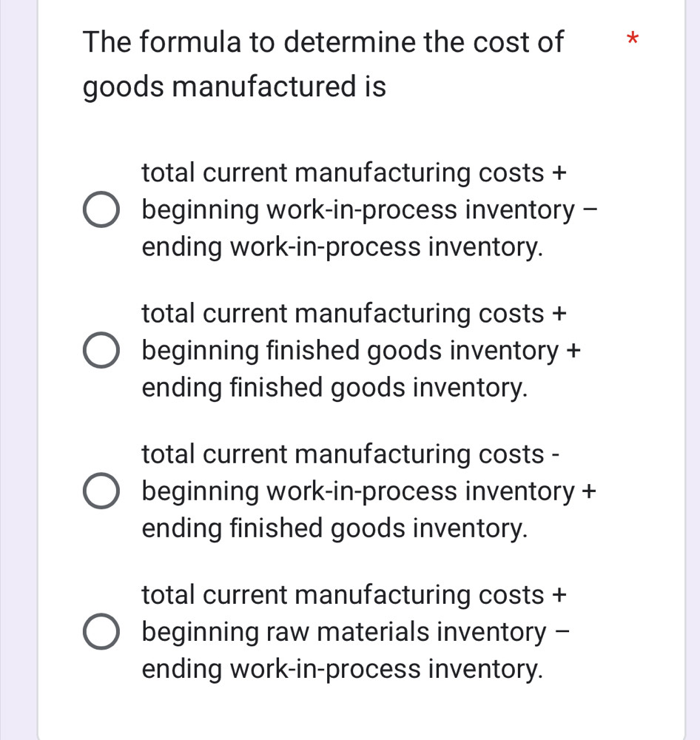Click the lavender page background beside the card

[x=18, y=370]
